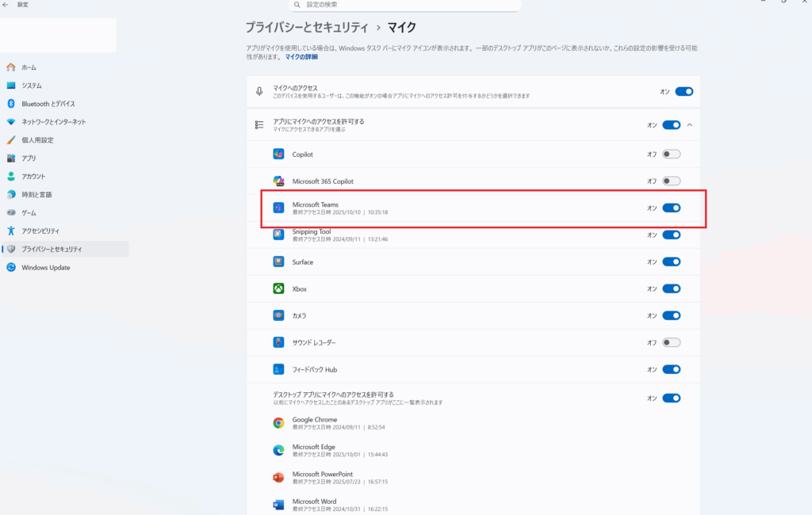Click the microphone icon beside マイクへのアクセス
The width and height of the screenshot is (812, 515).
point(259,91)
